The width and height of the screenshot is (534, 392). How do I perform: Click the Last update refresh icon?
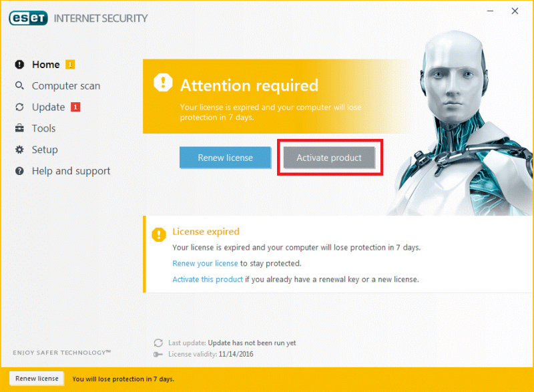click(x=158, y=343)
